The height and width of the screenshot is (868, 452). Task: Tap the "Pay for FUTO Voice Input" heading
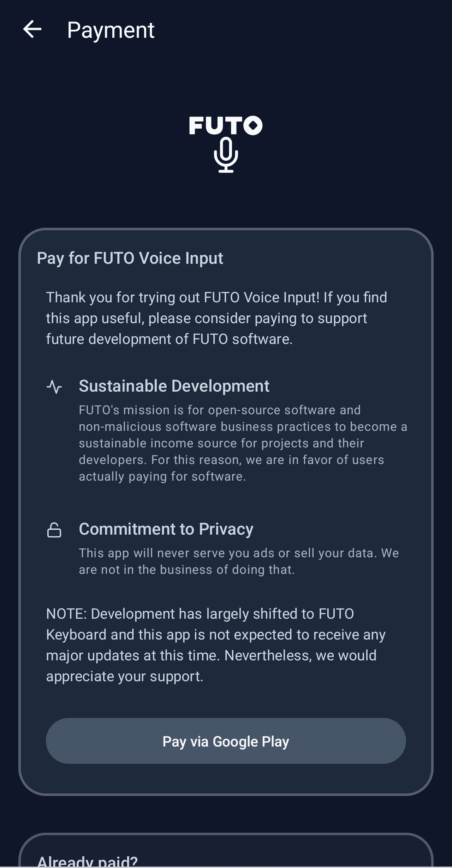click(130, 258)
